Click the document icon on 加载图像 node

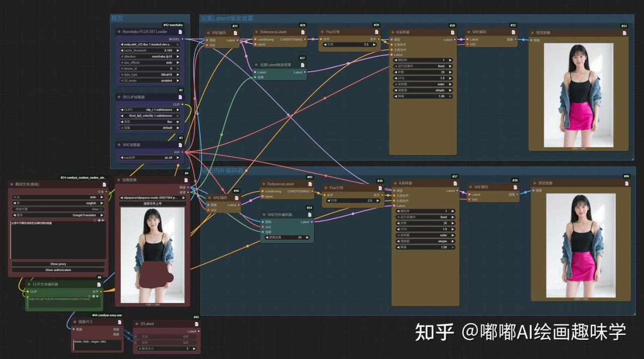[x=186, y=180]
